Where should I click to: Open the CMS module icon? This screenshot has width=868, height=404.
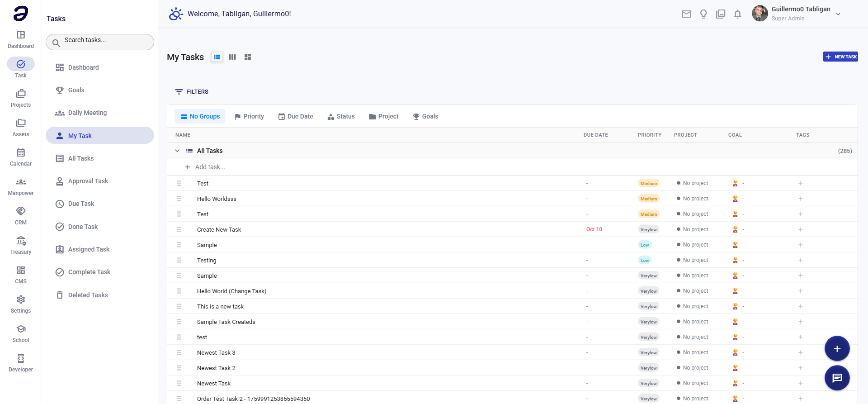21,270
